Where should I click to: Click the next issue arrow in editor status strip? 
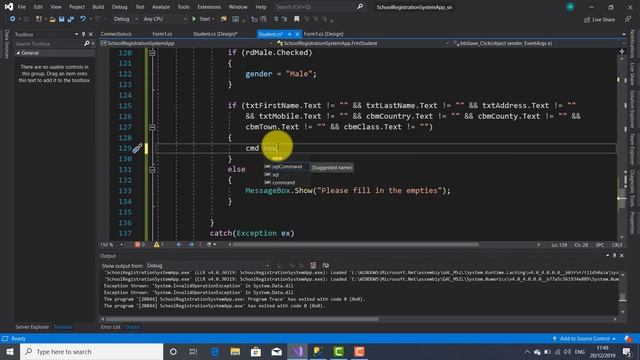coord(191,244)
